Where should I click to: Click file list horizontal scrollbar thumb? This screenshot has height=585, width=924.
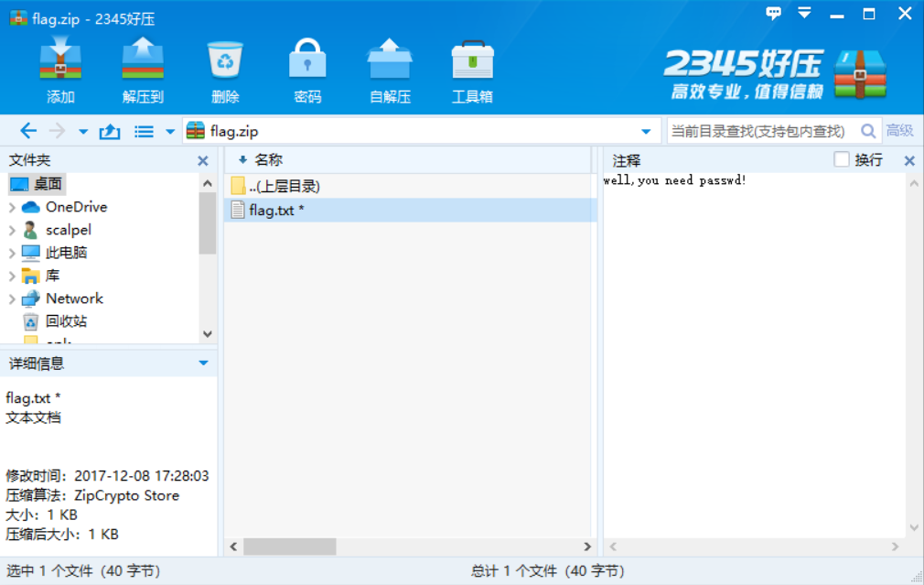tap(290, 547)
